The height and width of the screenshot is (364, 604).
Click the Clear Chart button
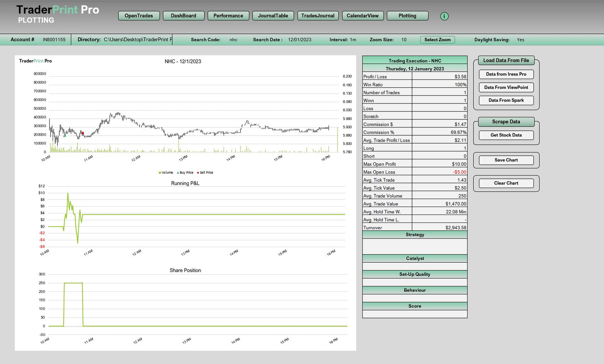tap(506, 183)
